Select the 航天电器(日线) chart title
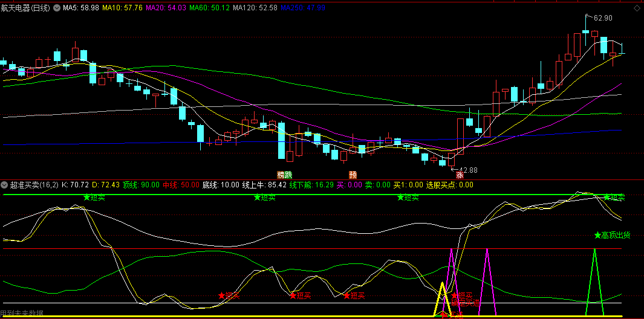644x319 pixels. [26, 8]
